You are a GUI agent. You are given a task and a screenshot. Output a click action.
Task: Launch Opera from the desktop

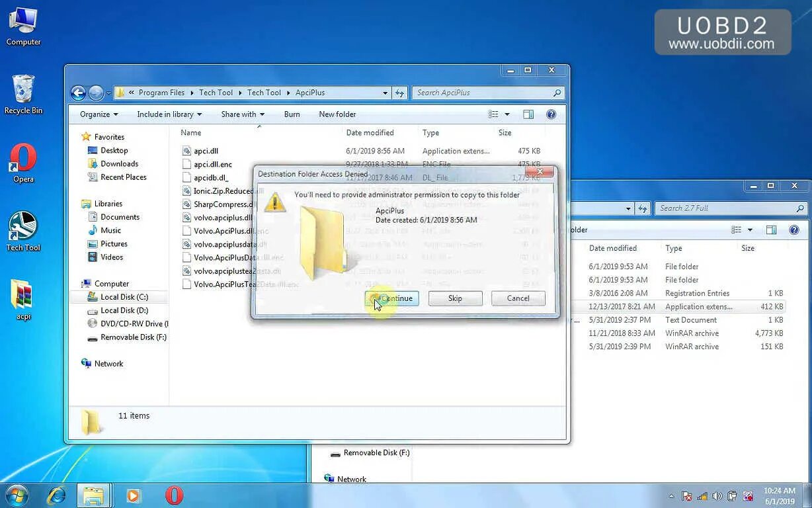[23, 163]
